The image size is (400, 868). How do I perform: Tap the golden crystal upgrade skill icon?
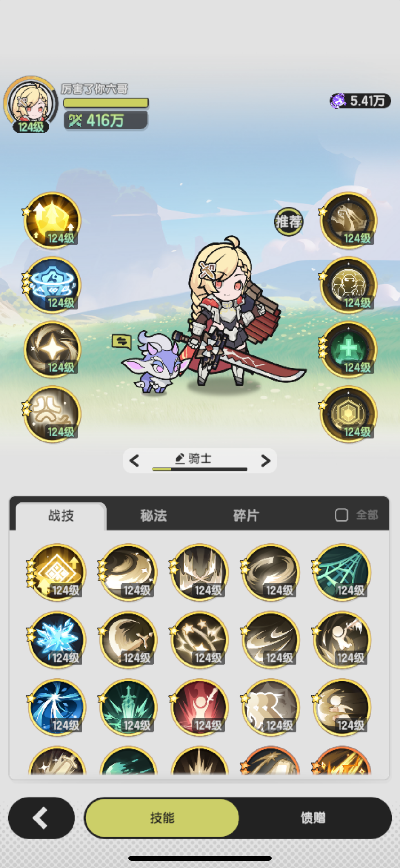point(52,221)
